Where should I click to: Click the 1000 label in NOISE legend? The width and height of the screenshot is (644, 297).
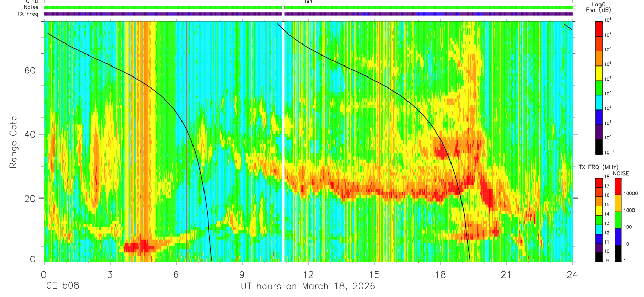click(x=630, y=210)
